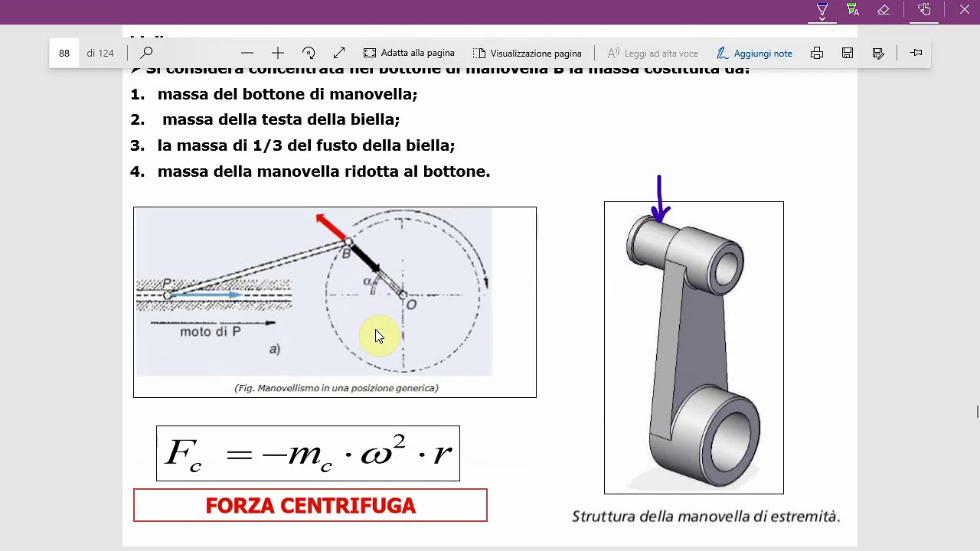Click the 'moto di P' label in diagram

point(211,332)
